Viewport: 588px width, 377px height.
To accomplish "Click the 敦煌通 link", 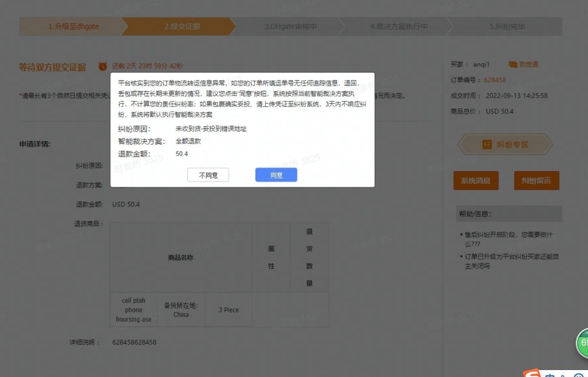I will click(529, 65).
